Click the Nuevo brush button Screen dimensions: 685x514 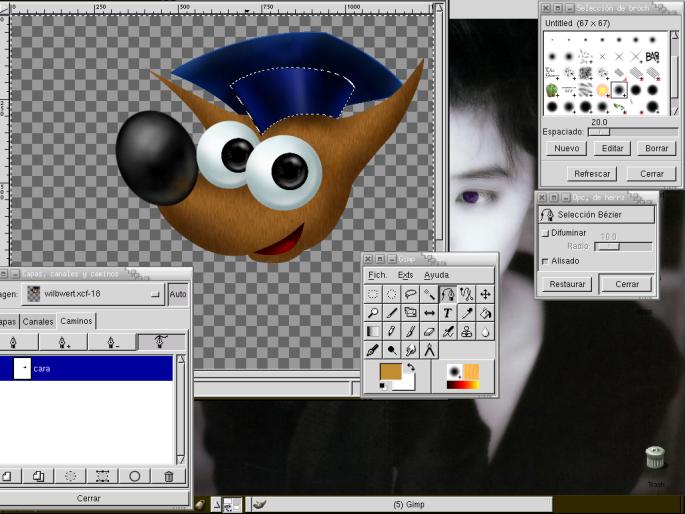click(x=567, y=148)
